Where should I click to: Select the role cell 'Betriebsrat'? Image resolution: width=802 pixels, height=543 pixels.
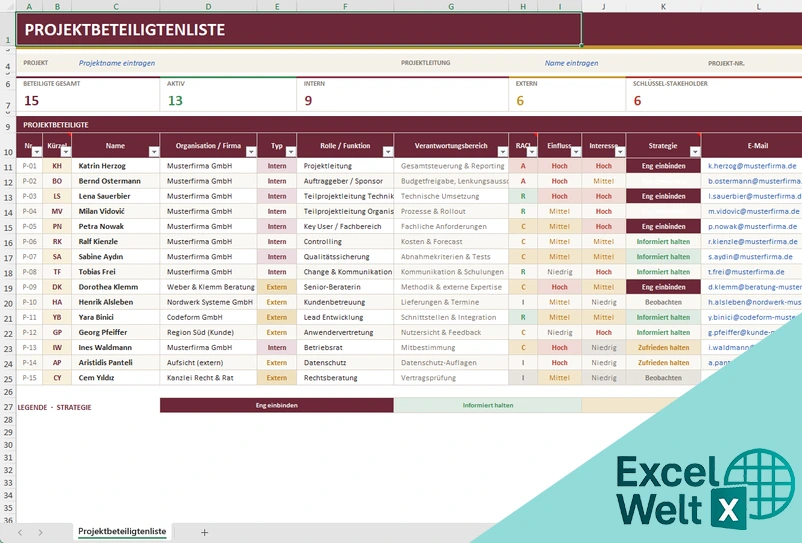(x=345, y=348)
